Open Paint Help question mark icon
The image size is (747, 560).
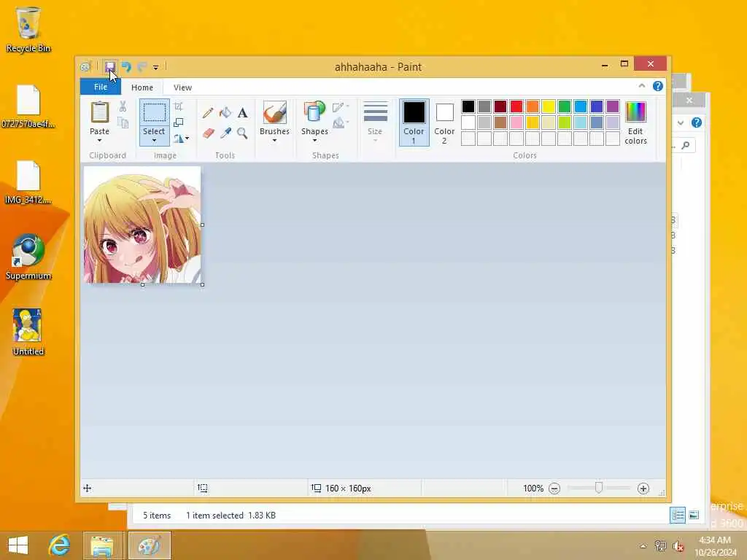tap(658, 86)
